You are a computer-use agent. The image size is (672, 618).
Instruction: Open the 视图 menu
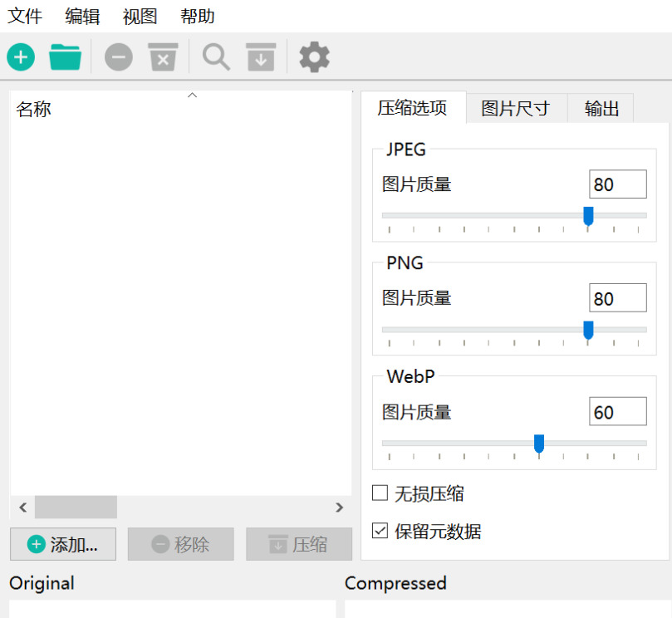(140, 17)
